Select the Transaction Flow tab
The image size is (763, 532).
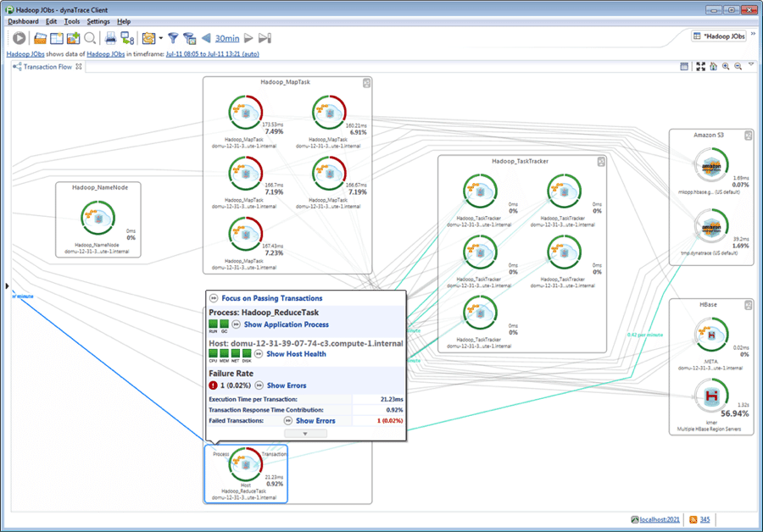point(47,67)
